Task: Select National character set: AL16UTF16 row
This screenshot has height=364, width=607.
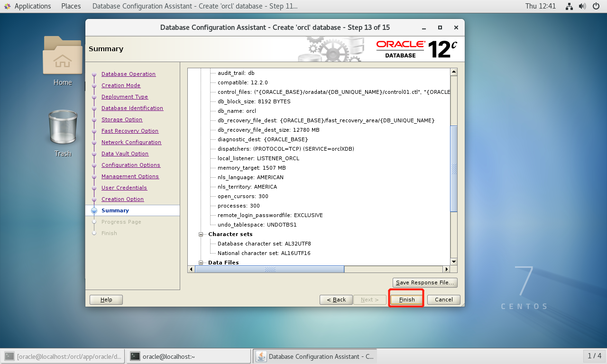Action: 264,253
